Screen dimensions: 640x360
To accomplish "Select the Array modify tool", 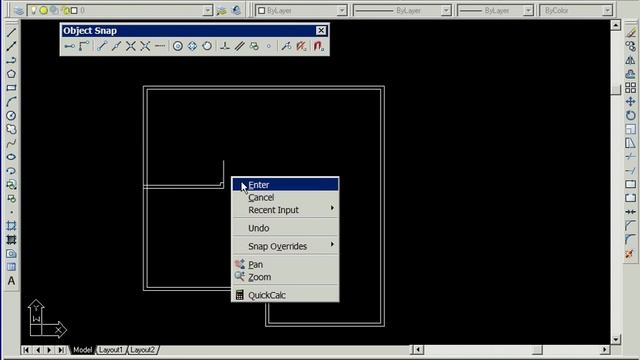I will coord(631,88).
